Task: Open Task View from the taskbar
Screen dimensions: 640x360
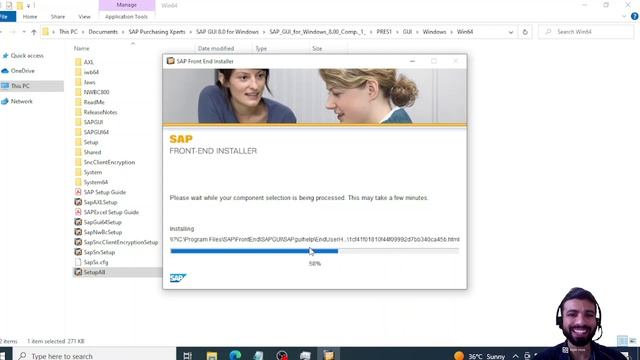Action: (x=188, y=356)
